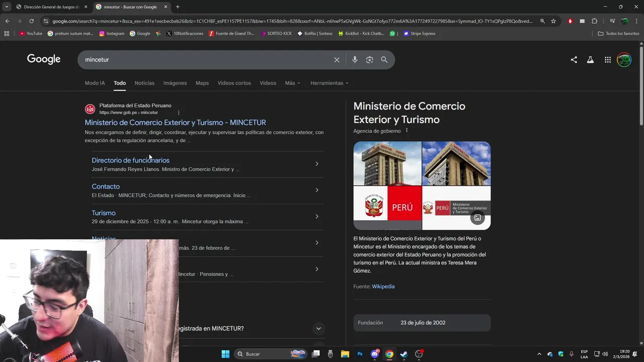Open more options for gob.pe result
The width and height of the screenshot is (644, 362).
click(x=179, y=113)
